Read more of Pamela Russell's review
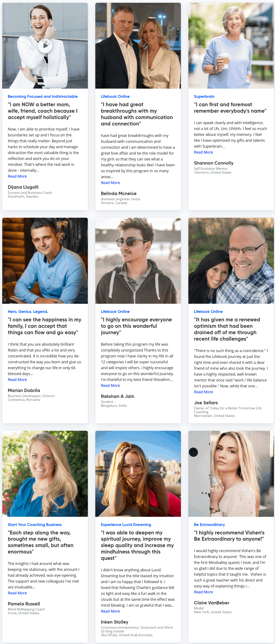This screenshot has height=644, width=275. pyautogui.click(x=17, y=593)
